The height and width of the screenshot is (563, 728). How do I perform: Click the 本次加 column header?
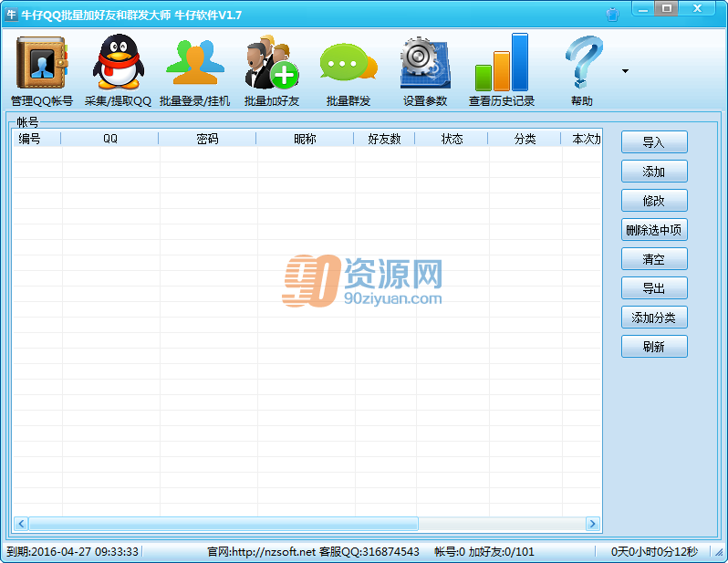tap(582, 139)
